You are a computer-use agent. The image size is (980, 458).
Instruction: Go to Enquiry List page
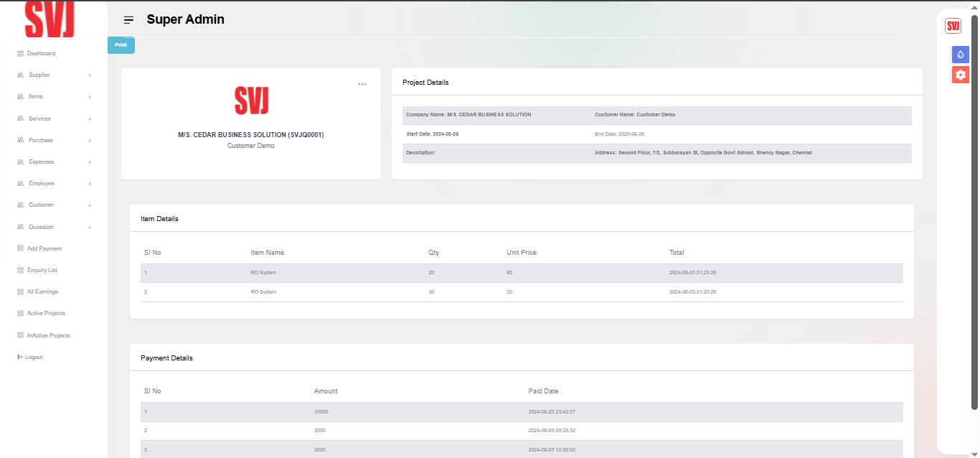42,270
